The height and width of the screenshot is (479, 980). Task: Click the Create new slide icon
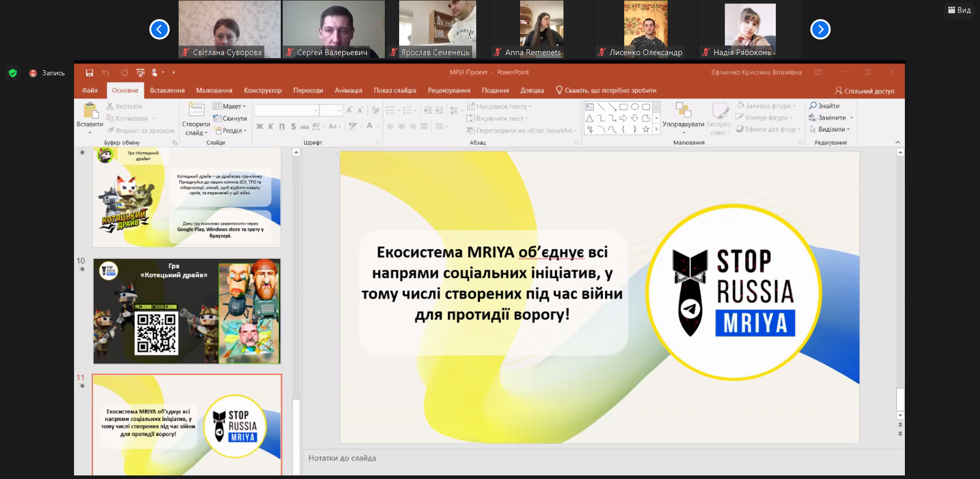tap(196, 109)
